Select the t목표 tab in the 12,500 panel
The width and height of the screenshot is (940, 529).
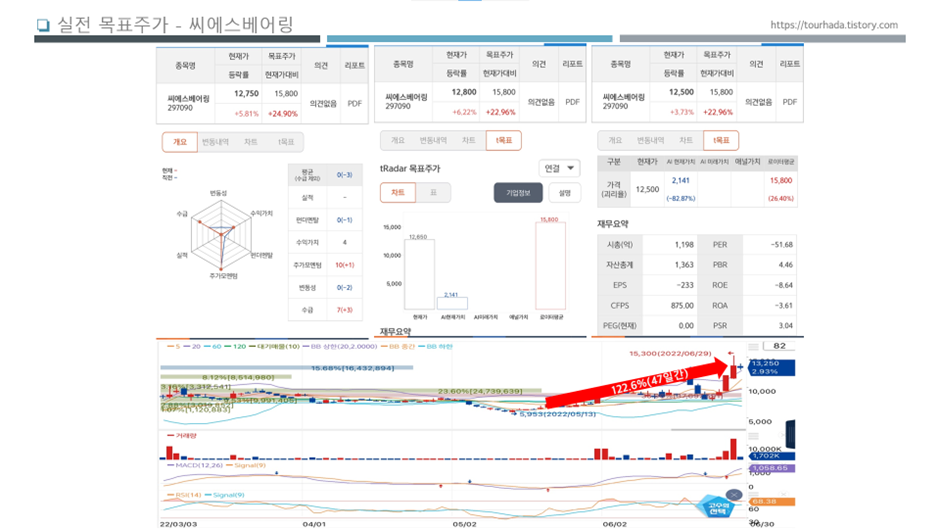(721, 140)
